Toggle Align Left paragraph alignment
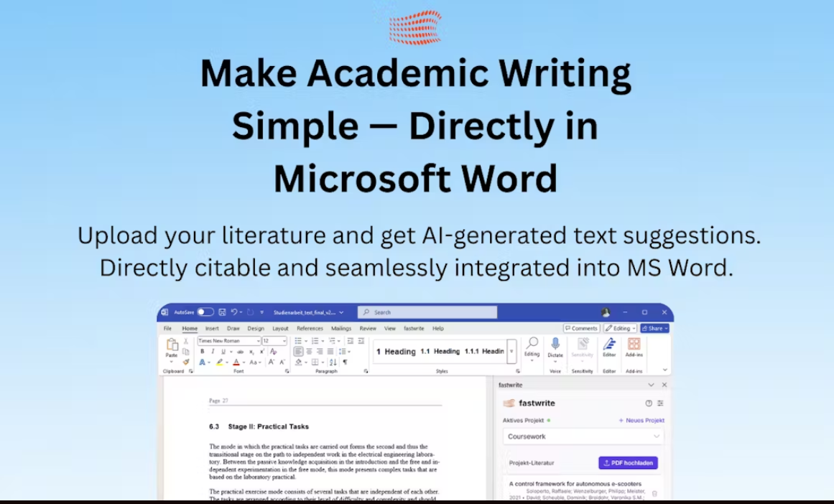This screenshot has height=504, width=834. (x=298, y=351)
